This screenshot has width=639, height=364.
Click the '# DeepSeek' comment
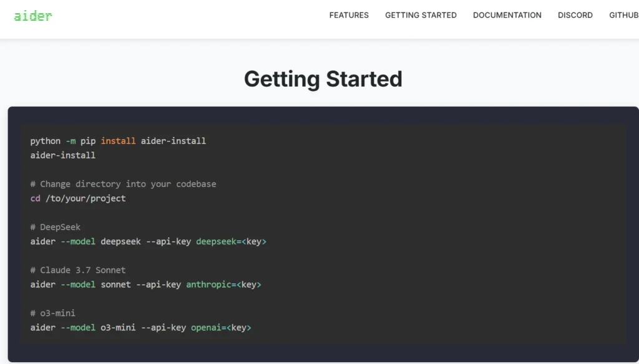[56, 227]
